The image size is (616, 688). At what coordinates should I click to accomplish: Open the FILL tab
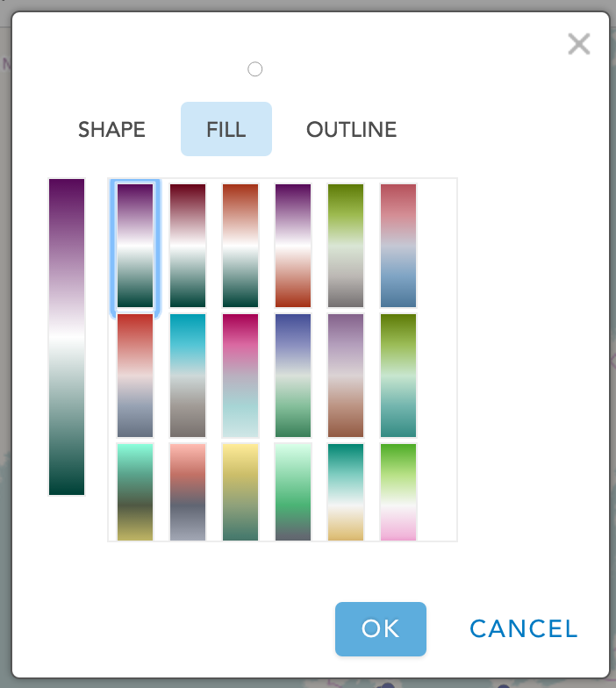pos(226,130)
